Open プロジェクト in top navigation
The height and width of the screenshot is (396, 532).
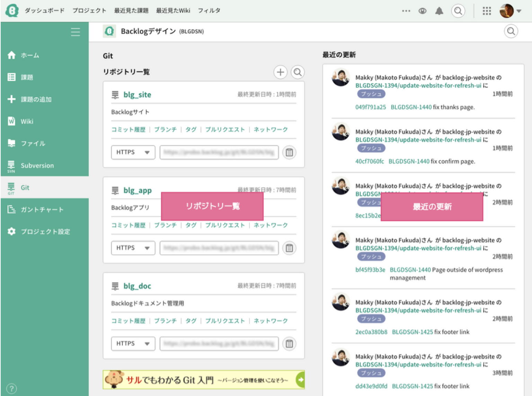pos(89,10)
